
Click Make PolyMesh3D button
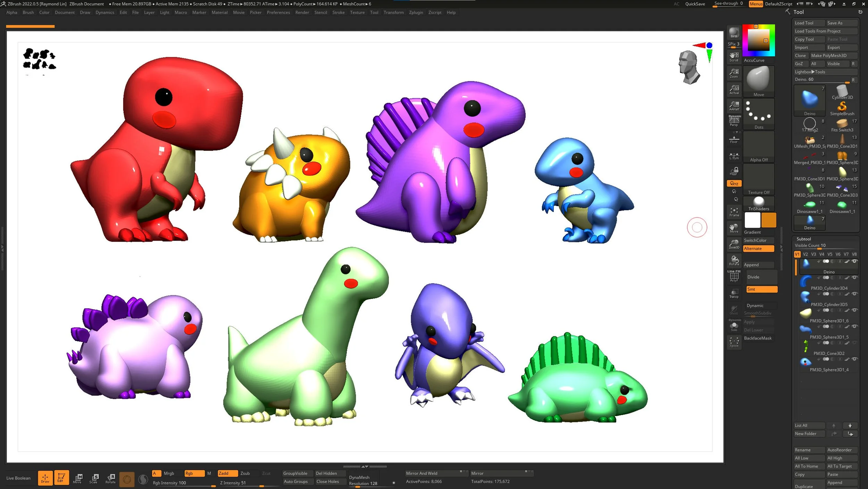[x=833, y=56]
